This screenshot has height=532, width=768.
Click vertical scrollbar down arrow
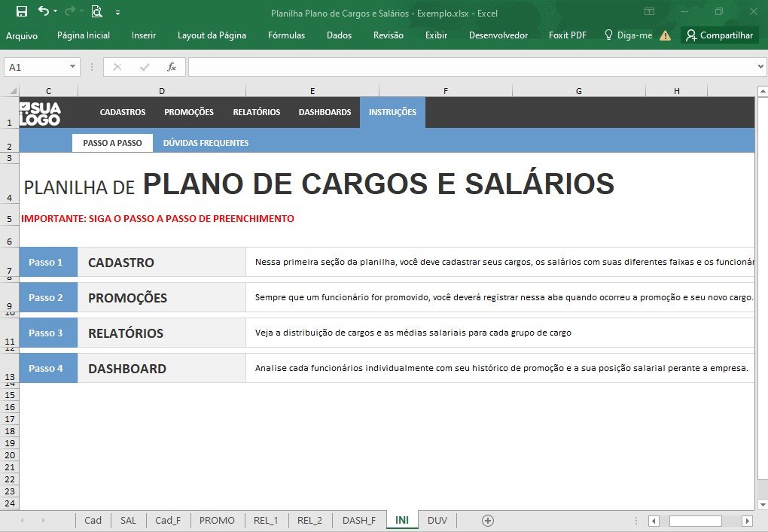(763, 505)
